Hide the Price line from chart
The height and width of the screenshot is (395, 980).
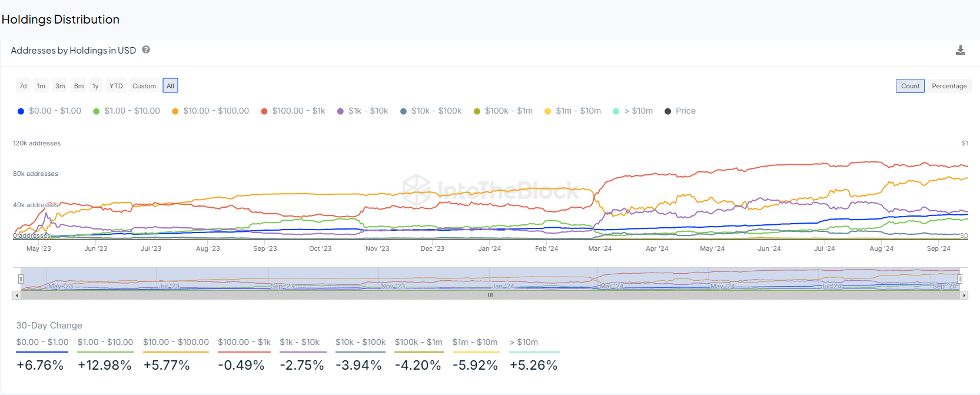coord(680,111)
